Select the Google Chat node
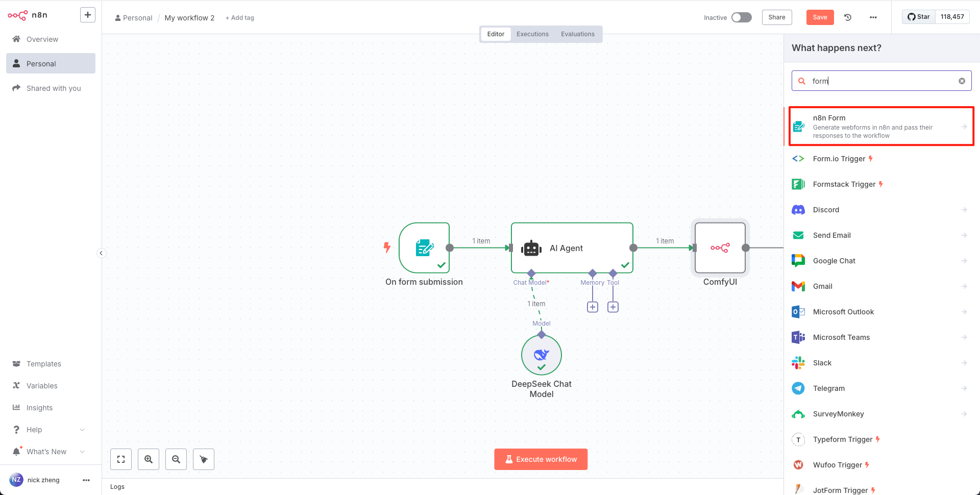 (881, 261)
